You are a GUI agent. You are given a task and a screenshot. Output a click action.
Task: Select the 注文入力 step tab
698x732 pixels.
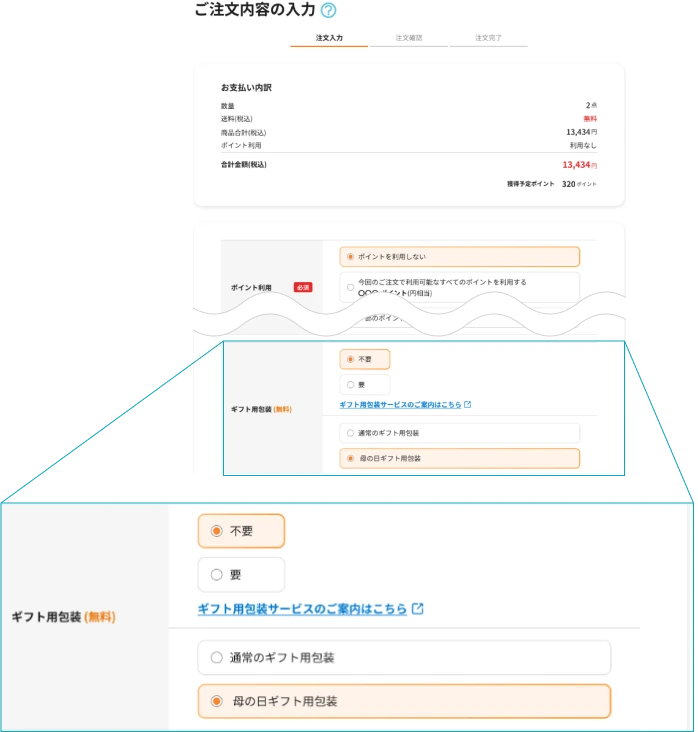pos(331,38)
